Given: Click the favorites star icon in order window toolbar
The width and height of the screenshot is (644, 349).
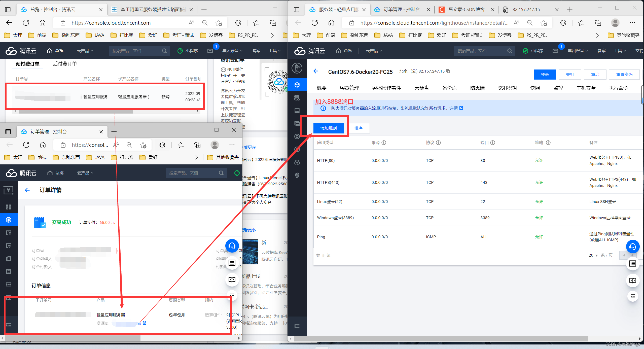Looking at the screenshot, I should click(x=181, y=145).
